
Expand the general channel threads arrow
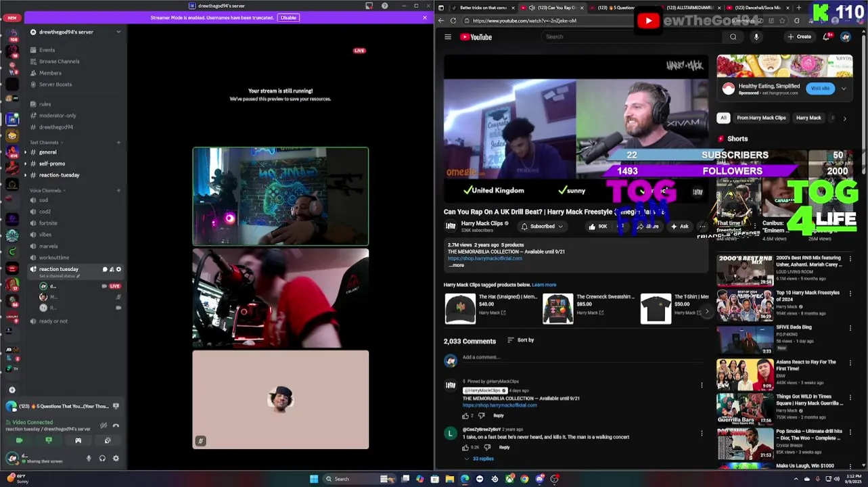[x=26, y=152]
